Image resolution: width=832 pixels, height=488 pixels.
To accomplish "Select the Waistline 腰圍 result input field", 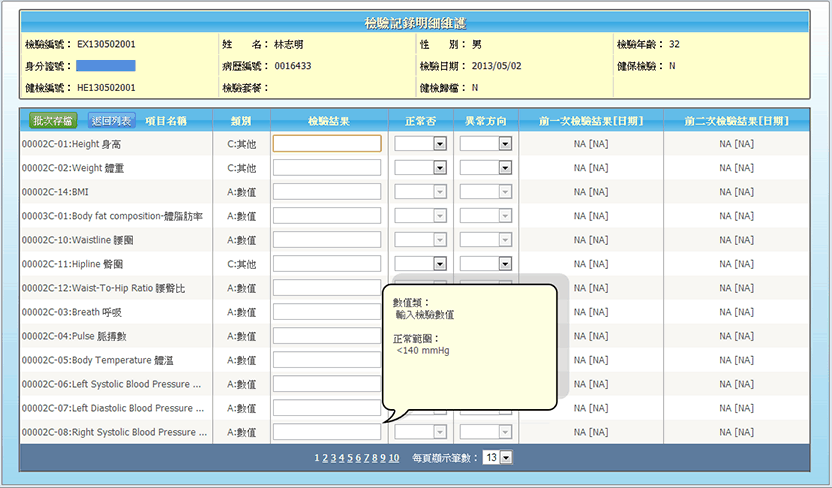I will click(327, 239).
